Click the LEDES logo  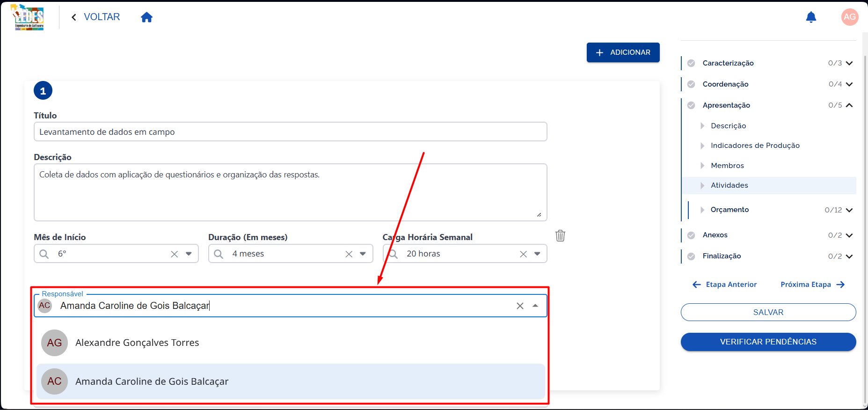click(x=28, y=17)
